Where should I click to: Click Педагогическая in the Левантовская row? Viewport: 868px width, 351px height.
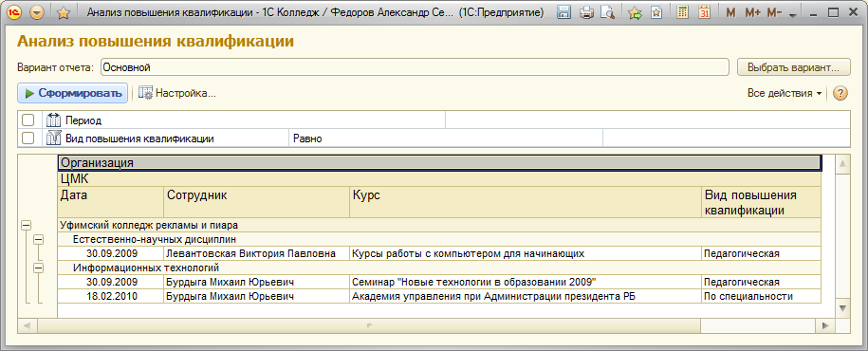[761, 253]
